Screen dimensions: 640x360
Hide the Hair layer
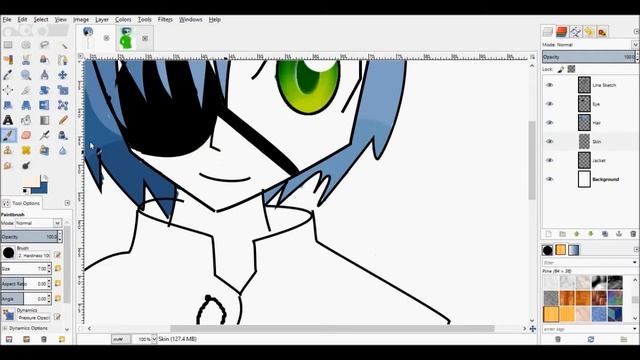pyautogui.click(x=549, y=122)
